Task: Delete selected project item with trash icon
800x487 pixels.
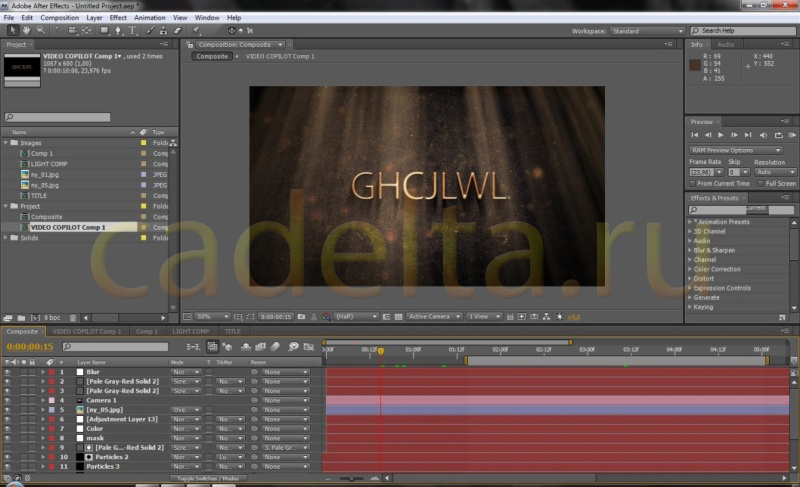Action: 73,318
